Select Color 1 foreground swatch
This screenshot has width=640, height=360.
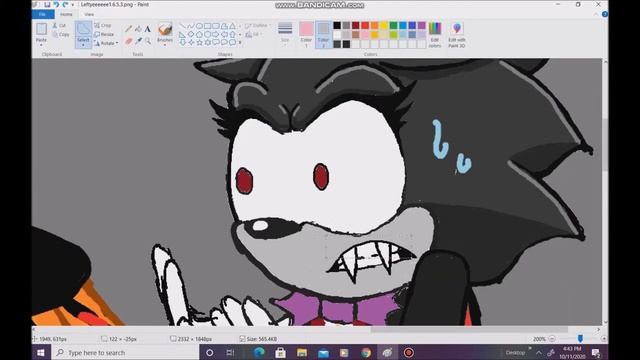306,35
